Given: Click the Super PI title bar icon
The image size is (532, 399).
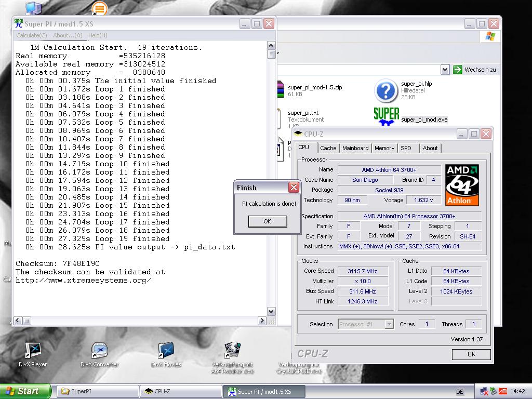Looking at the screenshot, I should (x=19, y=23).
